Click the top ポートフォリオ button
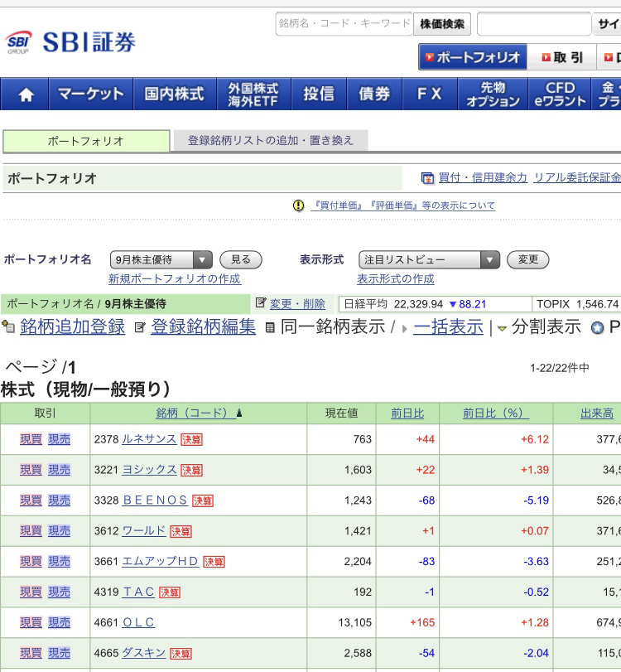The width and height of the screenshot is (621, 672). pos(473,57)
